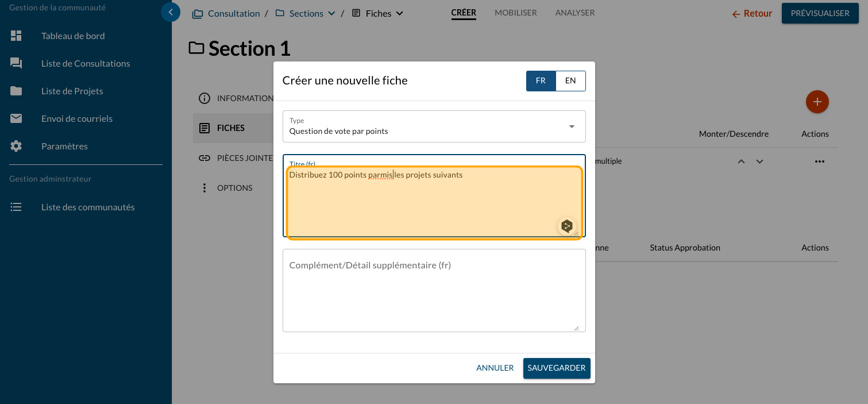The height and width of the screenshot is (404, 868).
Task: Click the Tableau de bord dashboard icon
Action: point(16,36)
